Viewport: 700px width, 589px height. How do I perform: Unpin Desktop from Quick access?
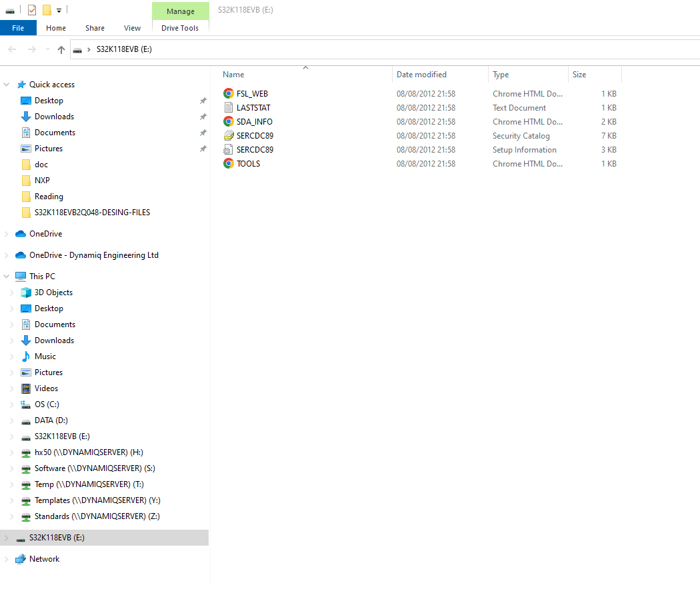click(203, 100)
